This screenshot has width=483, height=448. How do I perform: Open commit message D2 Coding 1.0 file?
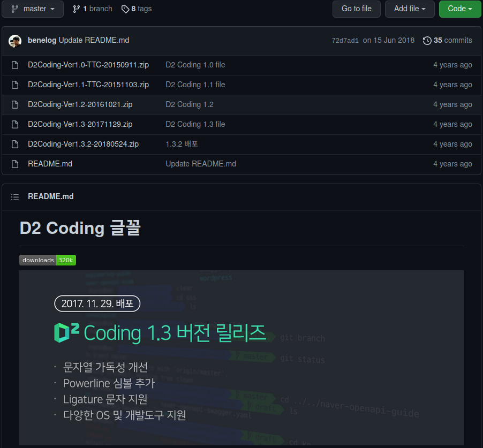(x=195, y=65)
